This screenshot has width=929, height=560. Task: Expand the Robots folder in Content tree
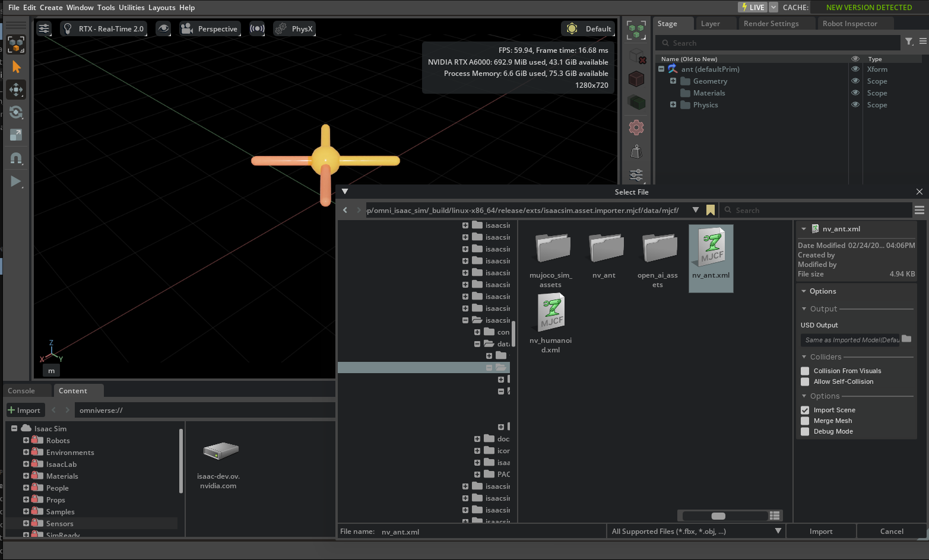click(x=26, y=440)
